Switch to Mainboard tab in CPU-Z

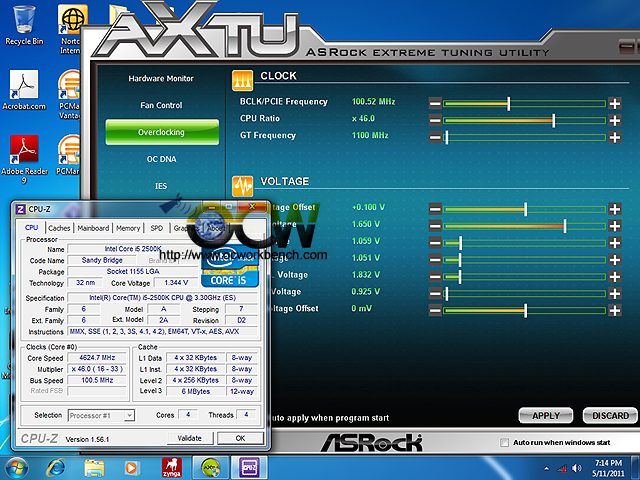93,228
